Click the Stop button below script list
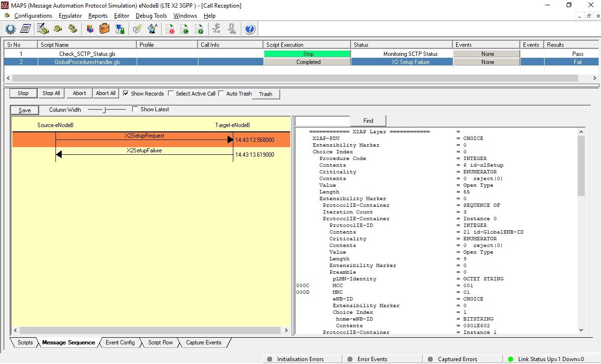Viewport: 601px width, 364px height. point(23,93)
